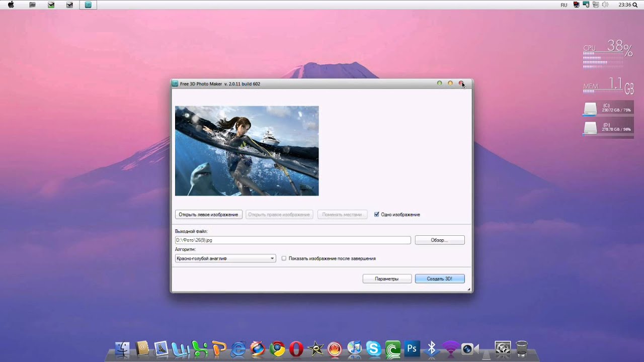Click the 3D Photo Maker taskbar button
Screen dimensions: 644x362
(x=88, y=5)
